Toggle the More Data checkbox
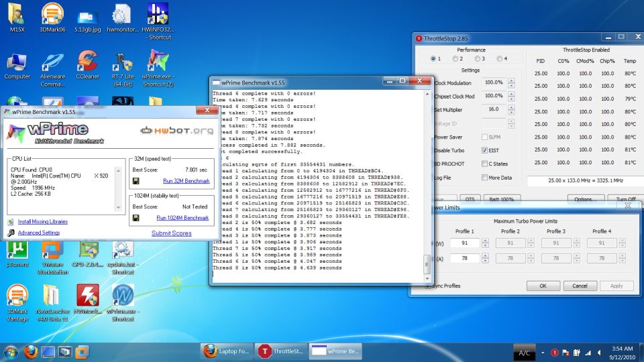644x362 pixels. pyautogui.click(x=484, y=177)
